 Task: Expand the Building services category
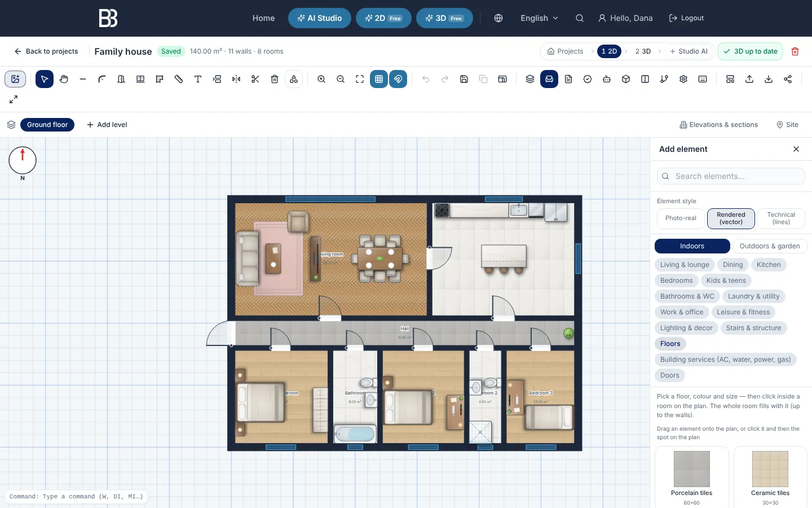pyautogui.click(x=726, y=360)
